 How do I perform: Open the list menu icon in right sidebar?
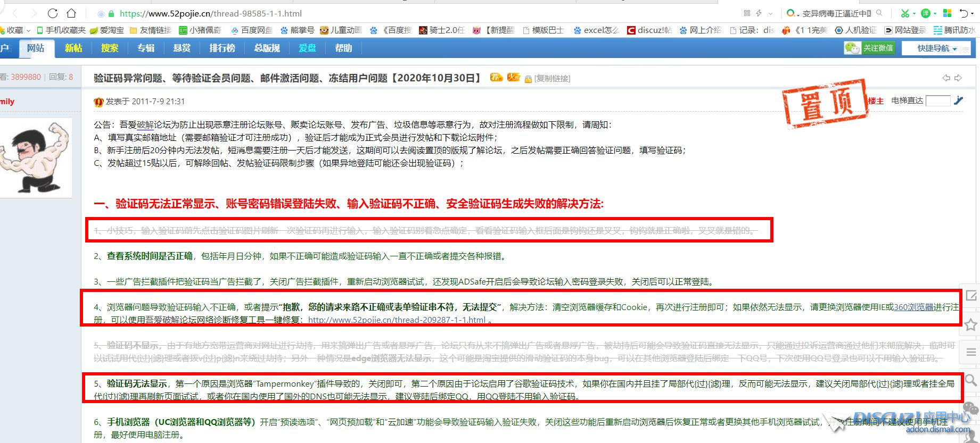tap(971, 352)
